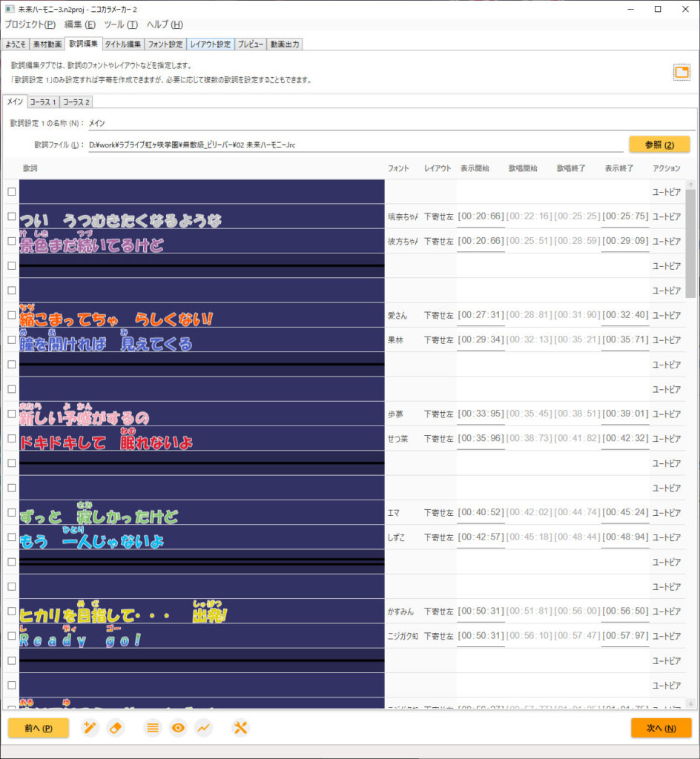Screen dimensions: 700x759
Task: Tick checkbox for row ドキドキして 眠れないよ
Action: tap(12, 439)
